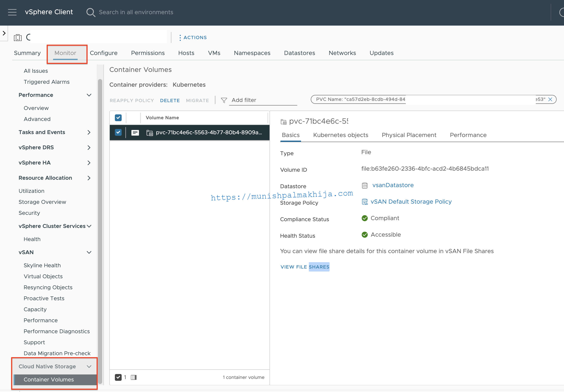Click the filter funnel icon
The width and height of the screenshot is (564, 392).
point(224,100)
